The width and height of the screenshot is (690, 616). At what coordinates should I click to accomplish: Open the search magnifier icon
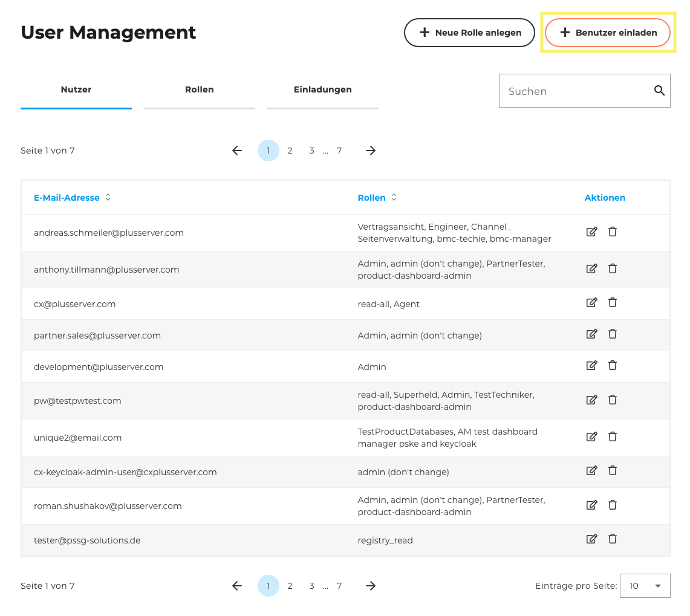click(659, 90)
